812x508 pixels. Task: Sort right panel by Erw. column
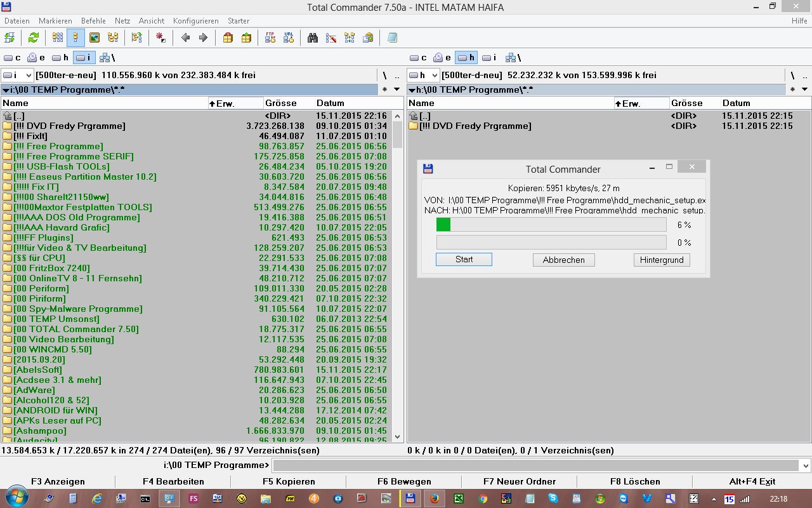[641, 103]
